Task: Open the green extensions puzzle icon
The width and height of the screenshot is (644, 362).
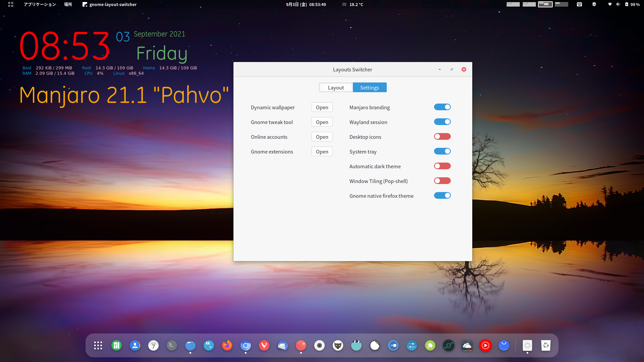Action: click(x=430, y=346)
